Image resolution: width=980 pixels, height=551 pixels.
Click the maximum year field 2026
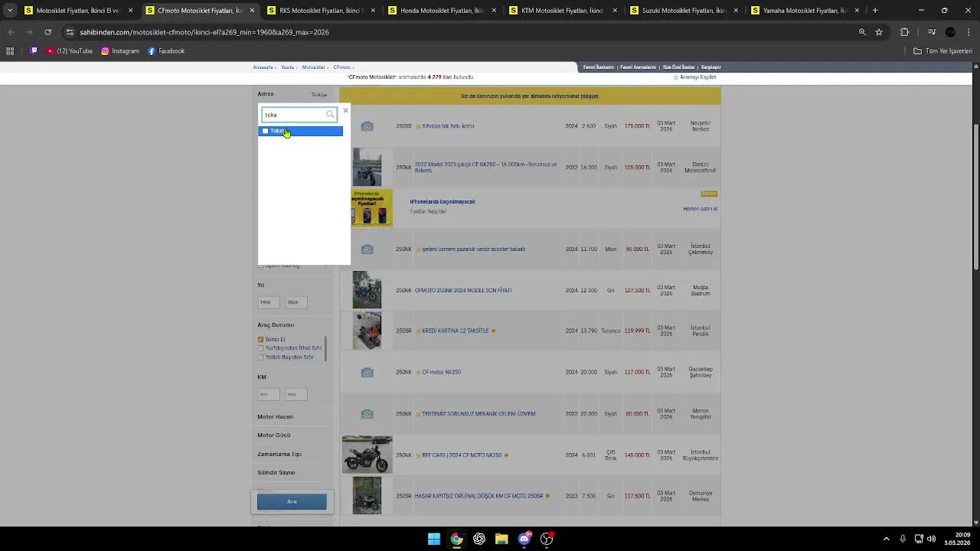[296, 302]
